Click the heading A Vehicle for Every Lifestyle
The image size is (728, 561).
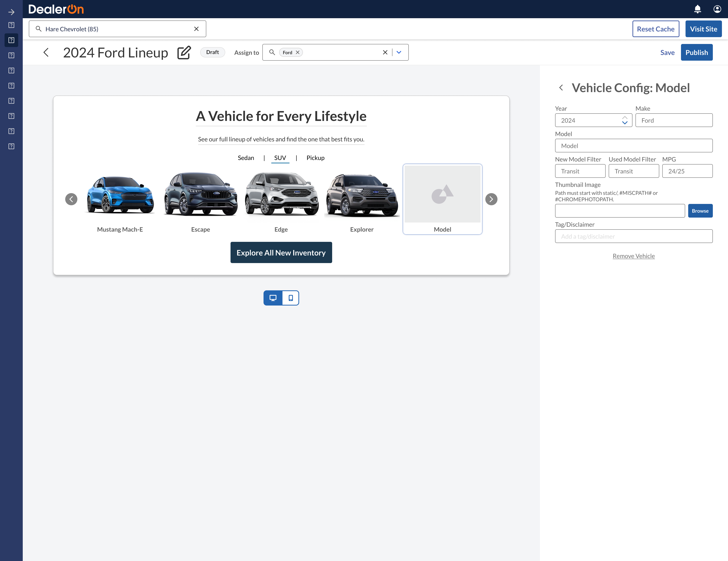click(x=281, y=116)
